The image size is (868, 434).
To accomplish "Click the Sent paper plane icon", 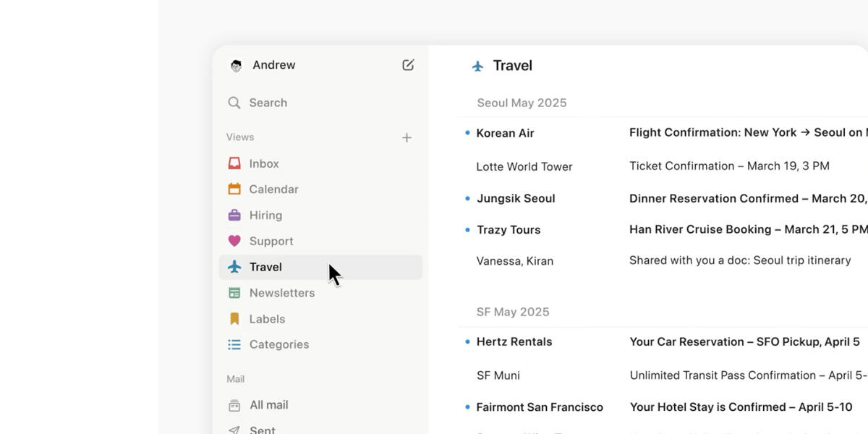I will [x=234, y=430].
